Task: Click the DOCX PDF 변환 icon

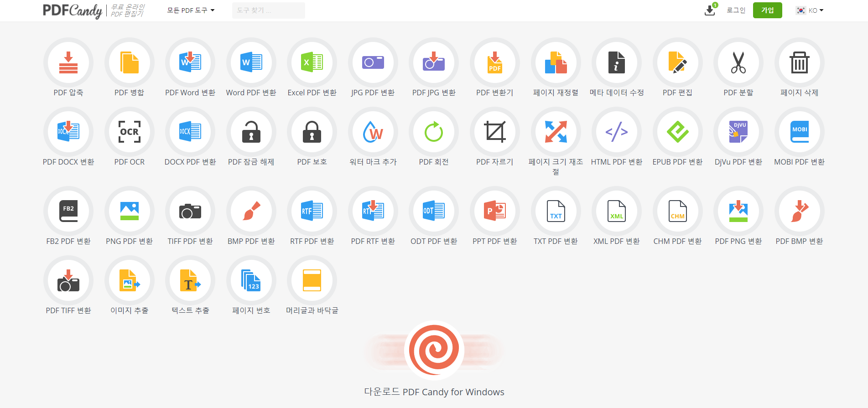Action: (190, 132)
